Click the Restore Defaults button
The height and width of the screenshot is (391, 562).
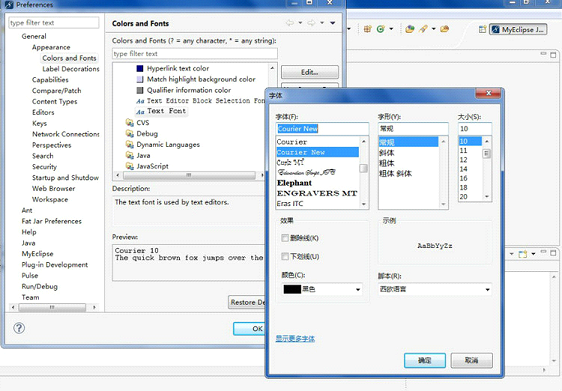tap(247, 302)
